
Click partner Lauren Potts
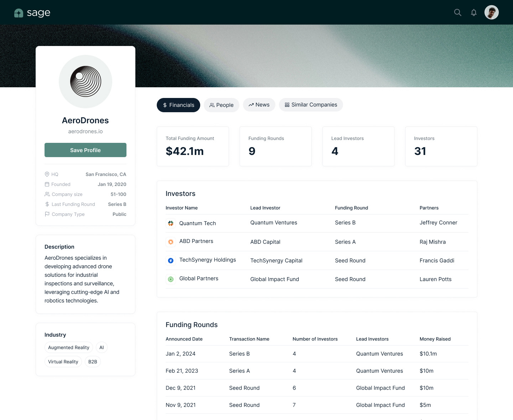(436, 279)
